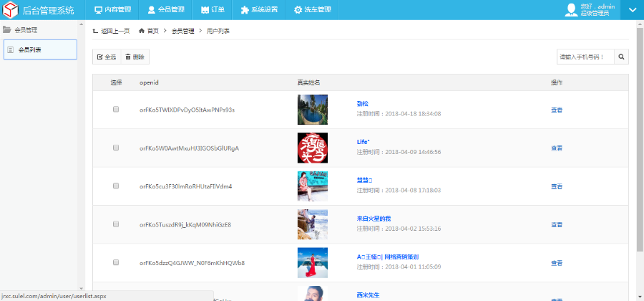Click the red cube logo icon
Image resolution: width=644 pixels, height=301 pixels.
[11, 10]
